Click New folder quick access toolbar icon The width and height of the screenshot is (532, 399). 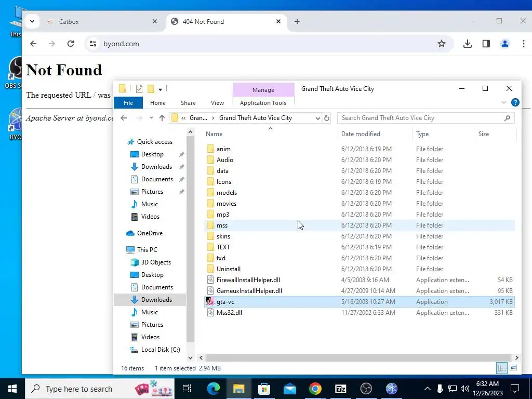[151, 89]
